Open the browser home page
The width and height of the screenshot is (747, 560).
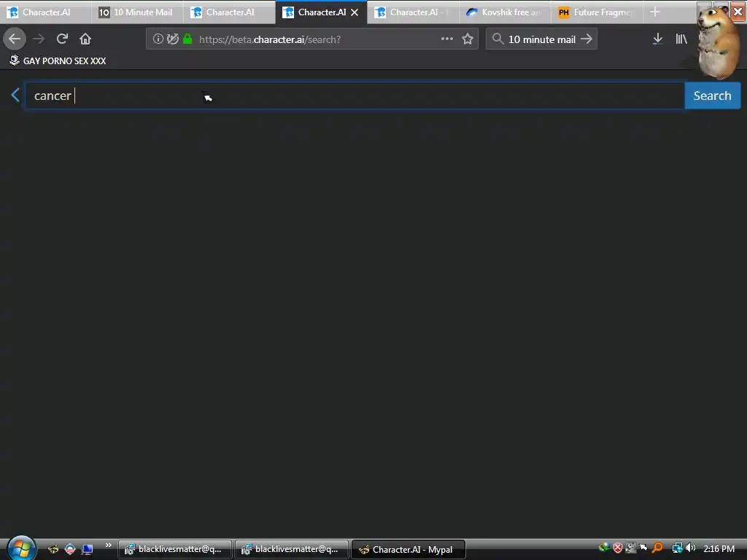(85, 39)
